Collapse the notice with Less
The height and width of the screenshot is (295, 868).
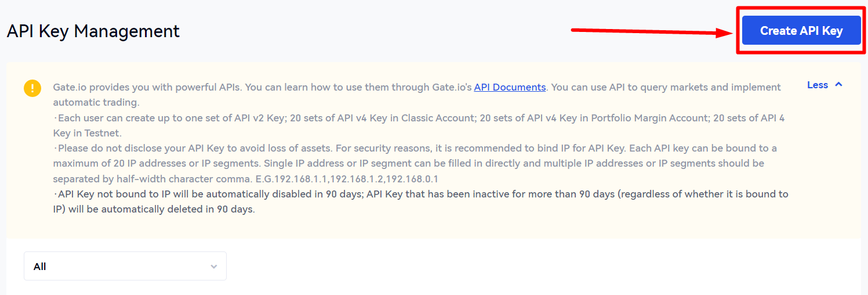[x=817, y=85]
